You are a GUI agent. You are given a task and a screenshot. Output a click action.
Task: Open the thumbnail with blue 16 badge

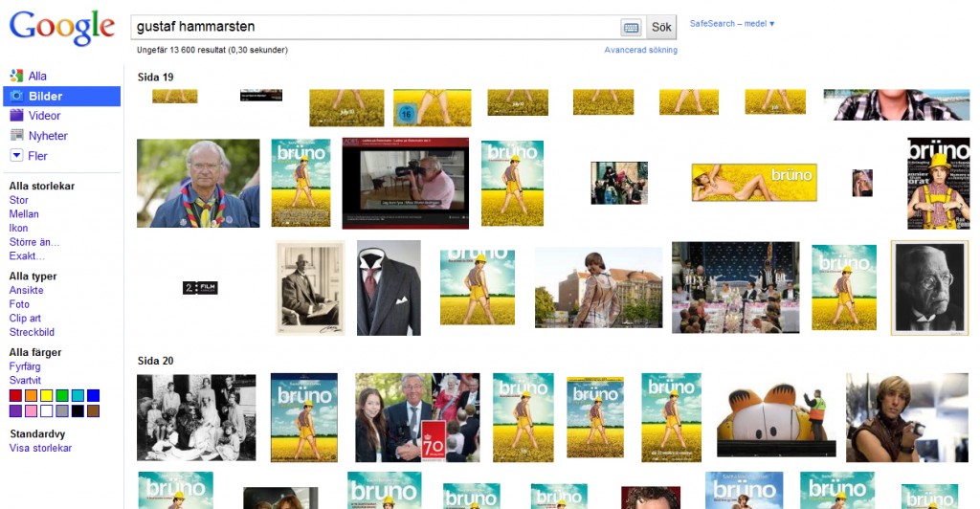(432, 107)
